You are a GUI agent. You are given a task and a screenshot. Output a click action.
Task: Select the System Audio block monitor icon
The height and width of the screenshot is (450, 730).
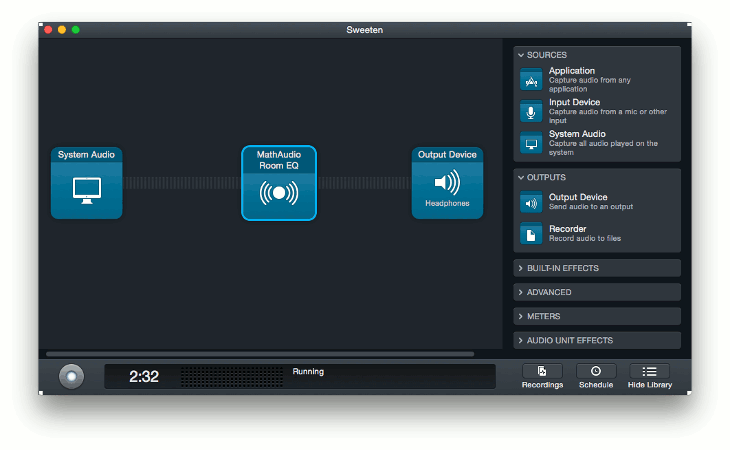(x=87, y=190)
